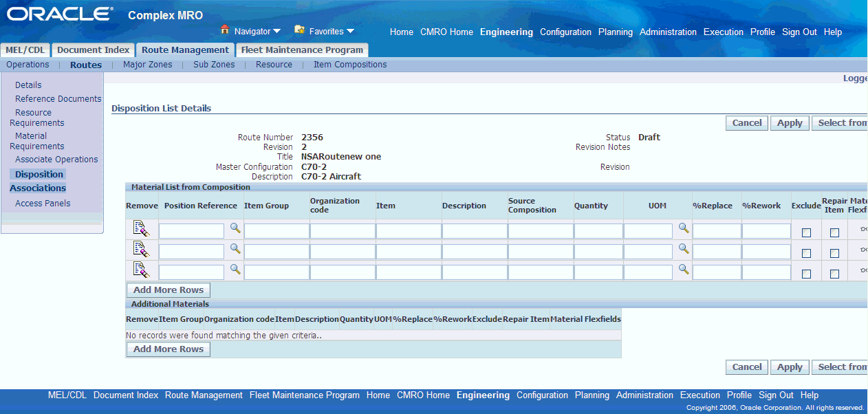The image size is (868, 414).
Task: Click the Navigator home icon
Action: tap(224, 30)
